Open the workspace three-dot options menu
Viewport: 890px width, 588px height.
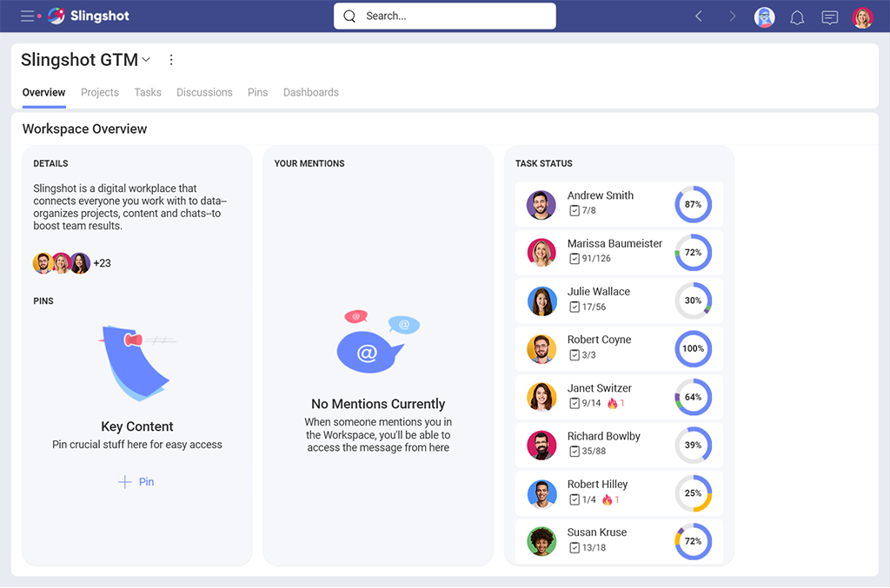pyautogui.click(x=171, y=60)
